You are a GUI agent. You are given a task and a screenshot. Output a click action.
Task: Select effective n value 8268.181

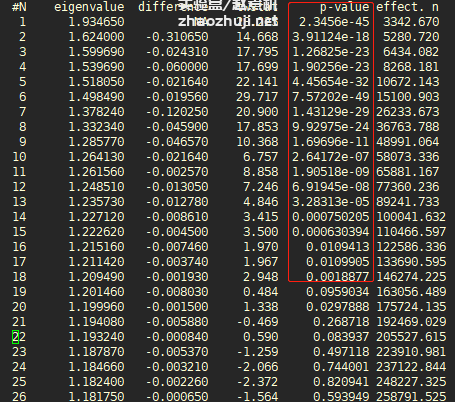tap(411, 67)
